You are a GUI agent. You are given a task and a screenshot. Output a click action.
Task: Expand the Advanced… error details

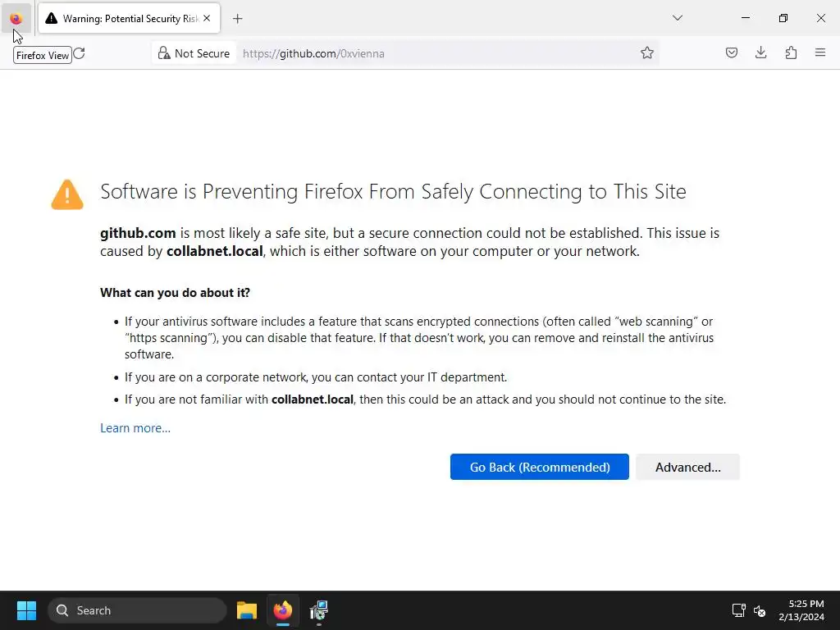(x=687, y=467)
